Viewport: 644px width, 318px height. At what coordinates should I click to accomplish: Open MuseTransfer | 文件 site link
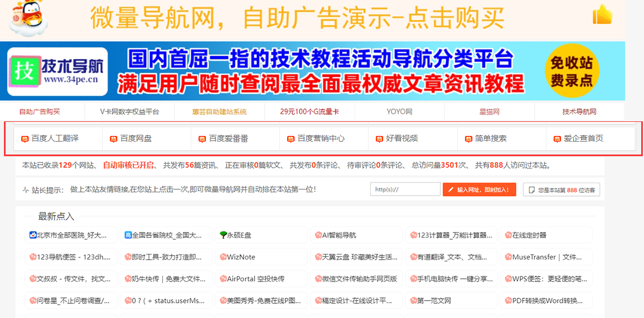(x=546, y=257)
